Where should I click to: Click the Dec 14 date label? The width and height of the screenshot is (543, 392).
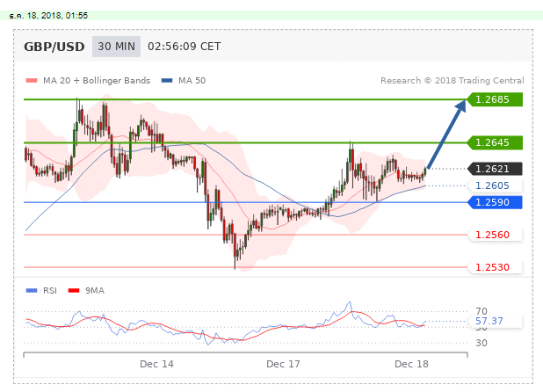click(156, 364)
